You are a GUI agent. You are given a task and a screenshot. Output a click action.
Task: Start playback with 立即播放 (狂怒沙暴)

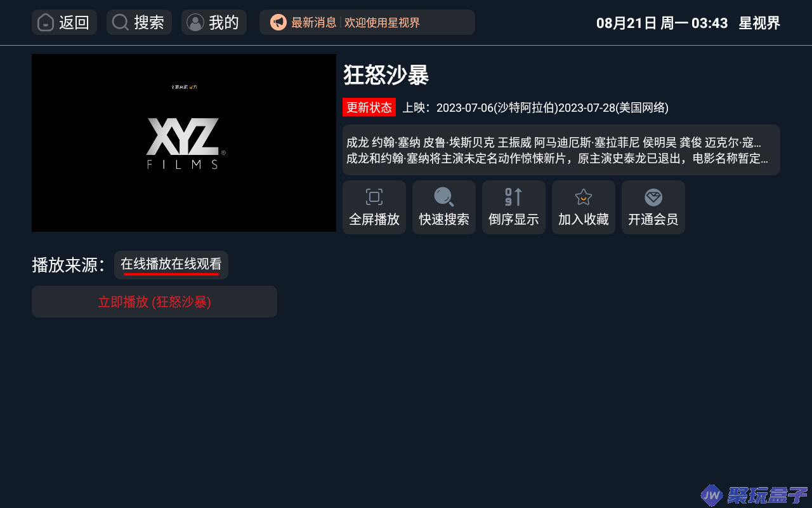click(x=154, y=302)
